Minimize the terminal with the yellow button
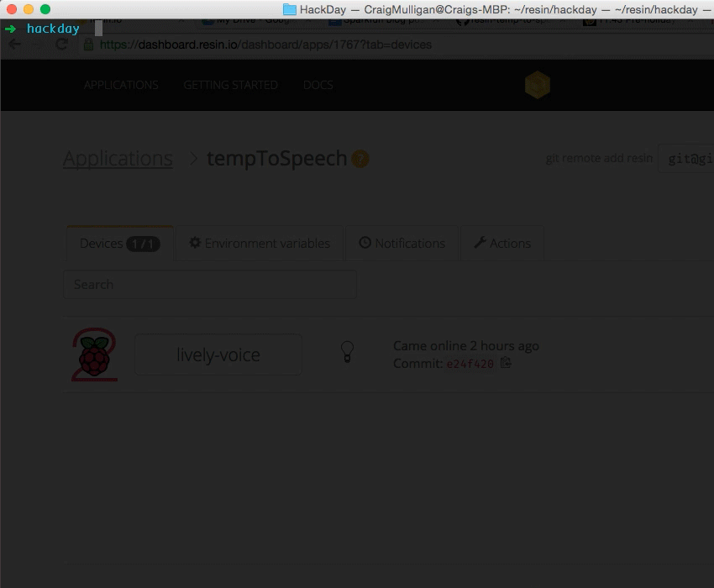The width and height of the screenshot is (714, 588). coord(29,9)
